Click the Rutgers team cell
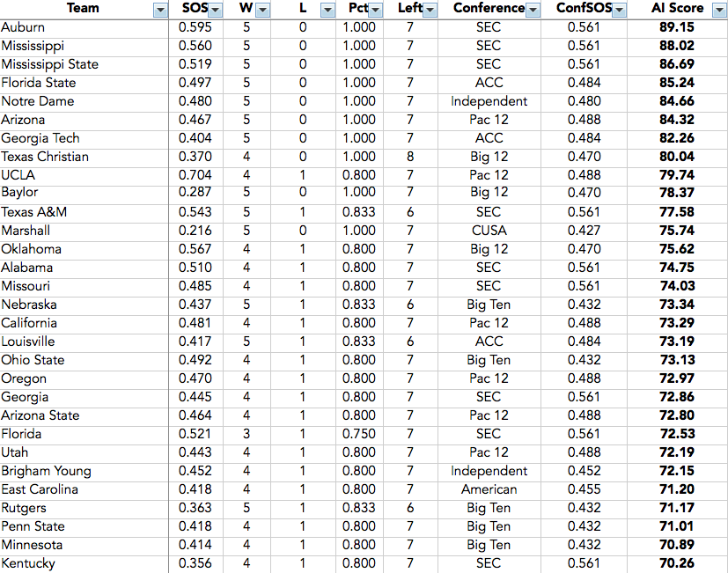728x573 pixels. [84, 508]
